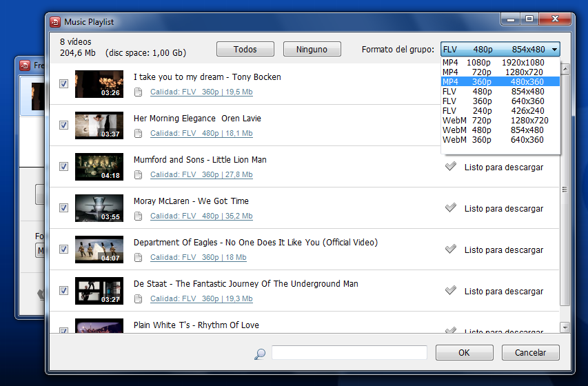Viewport: 588px width, 386px height.
Task: Click the scroll down arrow of video list
Action: point(565,327)
